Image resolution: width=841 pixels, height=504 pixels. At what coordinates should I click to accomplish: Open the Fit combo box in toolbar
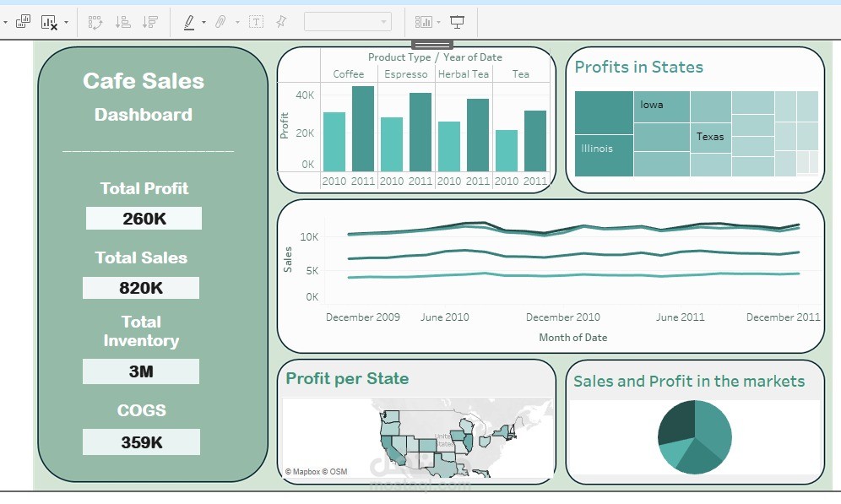[348, 22]
